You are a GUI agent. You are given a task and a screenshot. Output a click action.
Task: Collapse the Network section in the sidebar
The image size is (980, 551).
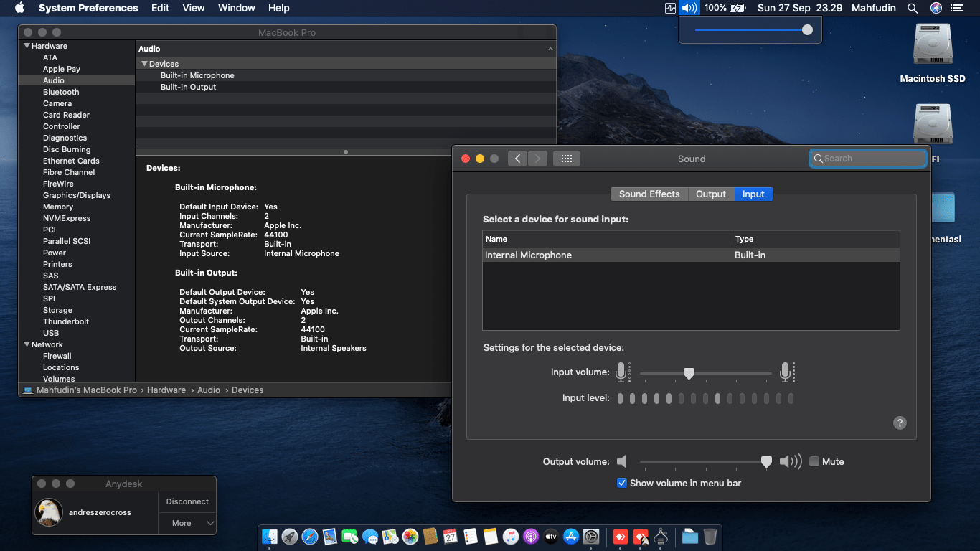[27, 344]
